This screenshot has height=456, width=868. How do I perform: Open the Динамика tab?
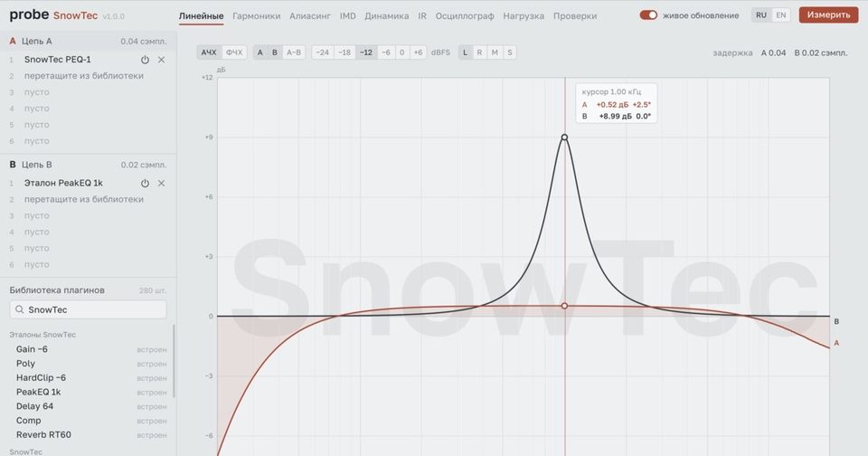pos(386,16)
